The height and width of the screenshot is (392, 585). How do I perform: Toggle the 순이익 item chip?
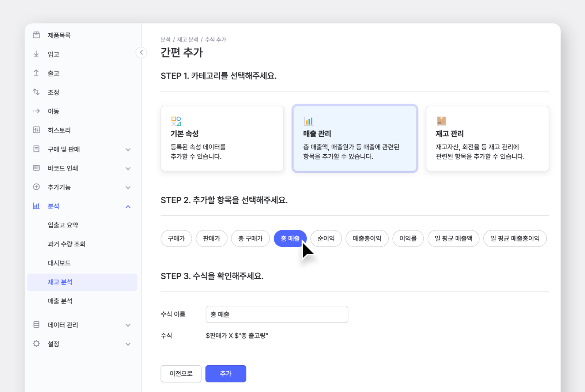[x=326, y=238]
